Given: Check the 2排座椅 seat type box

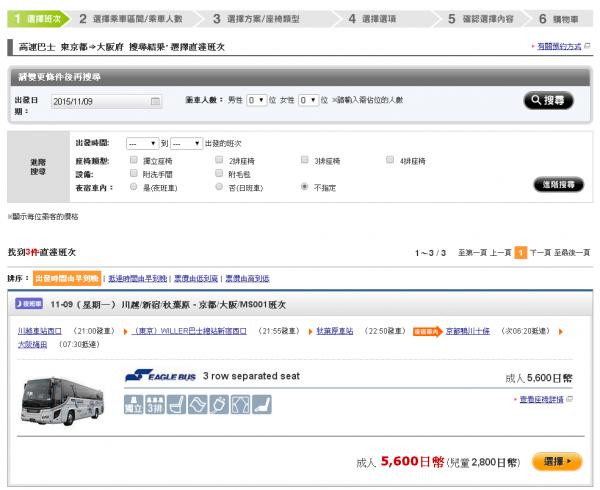Looking at the screenshot, I should click(219, 160).
